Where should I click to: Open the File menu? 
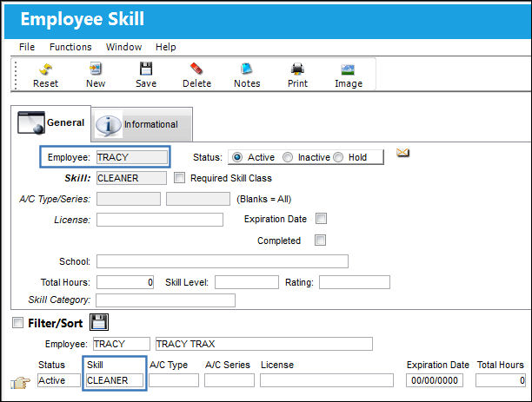(x=27, y=47)
